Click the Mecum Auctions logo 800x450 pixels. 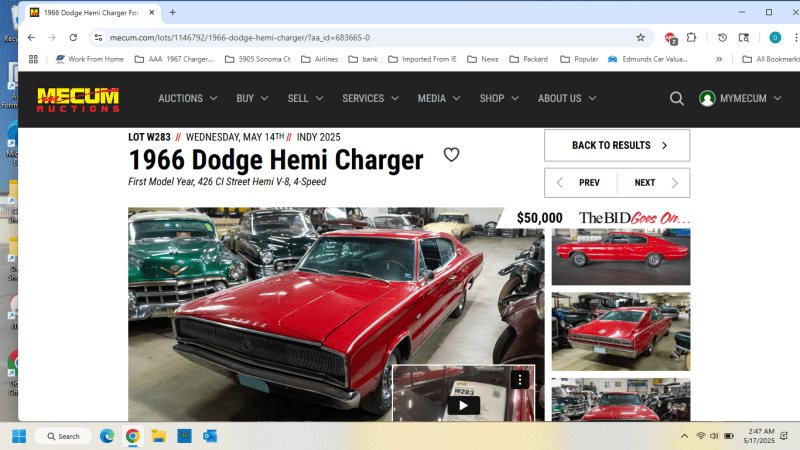click(78, 99)
